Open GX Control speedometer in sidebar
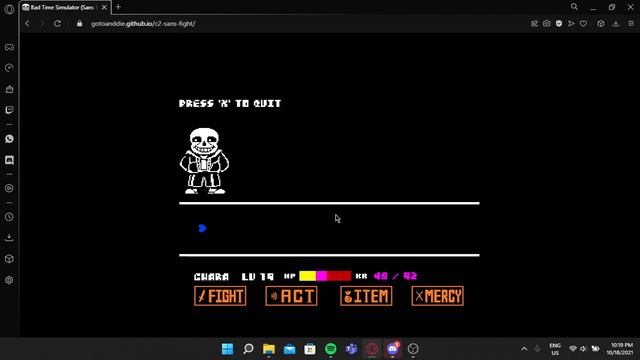The height and width of the screenshot is (360, 640). click(x=9, y=68)
